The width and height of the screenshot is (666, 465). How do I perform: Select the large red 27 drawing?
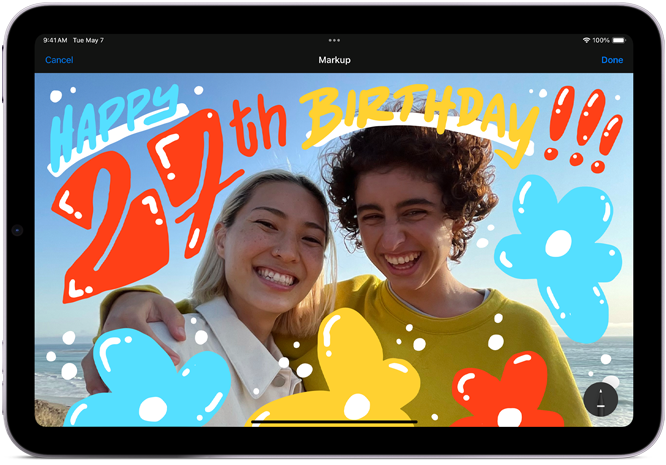click(140, 210)
